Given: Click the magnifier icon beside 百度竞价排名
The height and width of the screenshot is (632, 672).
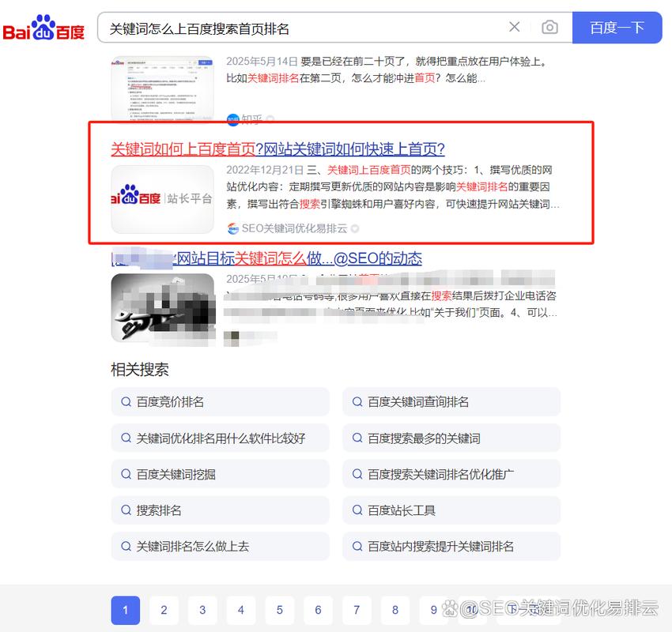Looking at the screenshot, I should (126, 402).
